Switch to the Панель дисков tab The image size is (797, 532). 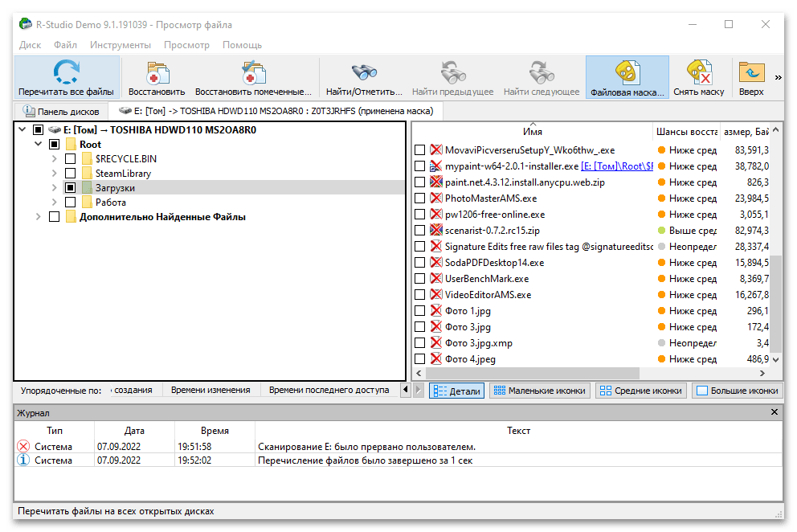pyautogui.click(x=61, y=111)
